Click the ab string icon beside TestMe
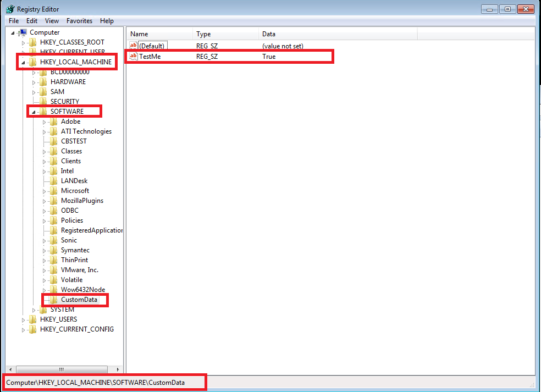Screen dimensions: 541x392 pyautogui.click(x=133, y=56)
